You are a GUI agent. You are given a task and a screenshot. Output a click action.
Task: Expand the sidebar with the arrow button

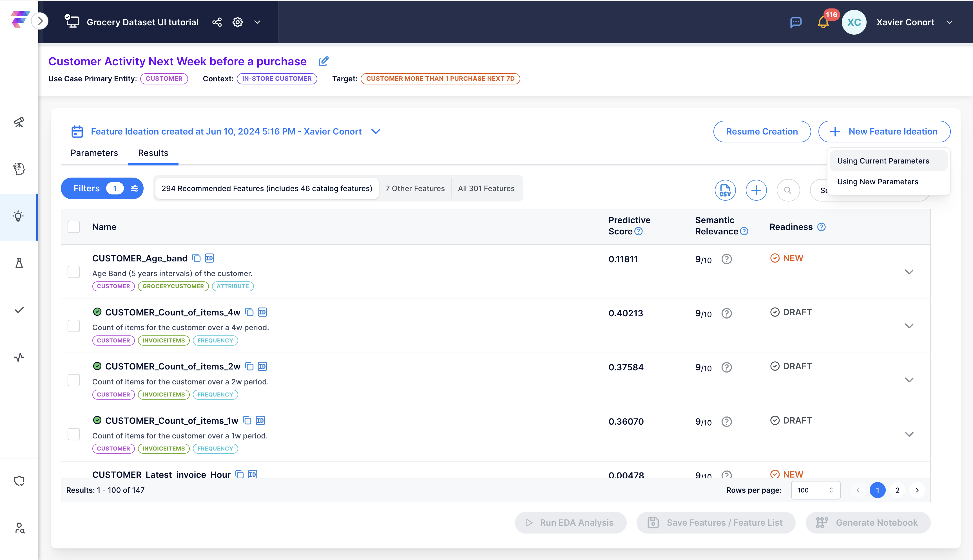click(40, 21)
